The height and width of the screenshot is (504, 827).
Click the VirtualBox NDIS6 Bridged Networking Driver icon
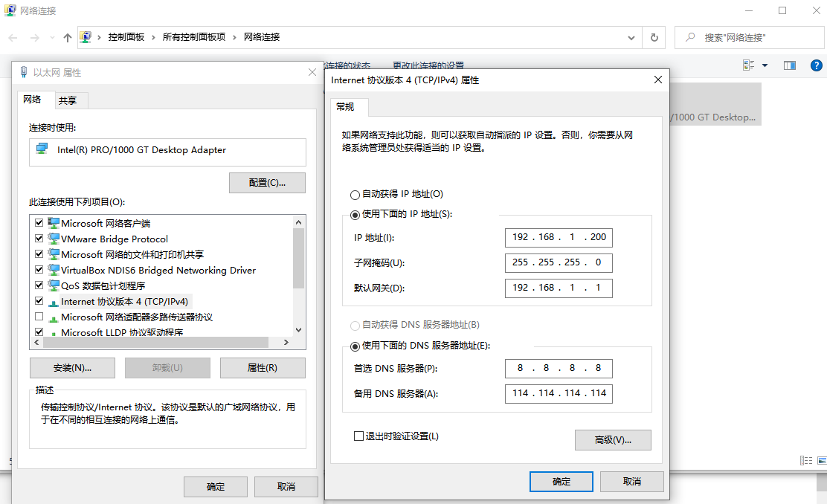(54, 269)
